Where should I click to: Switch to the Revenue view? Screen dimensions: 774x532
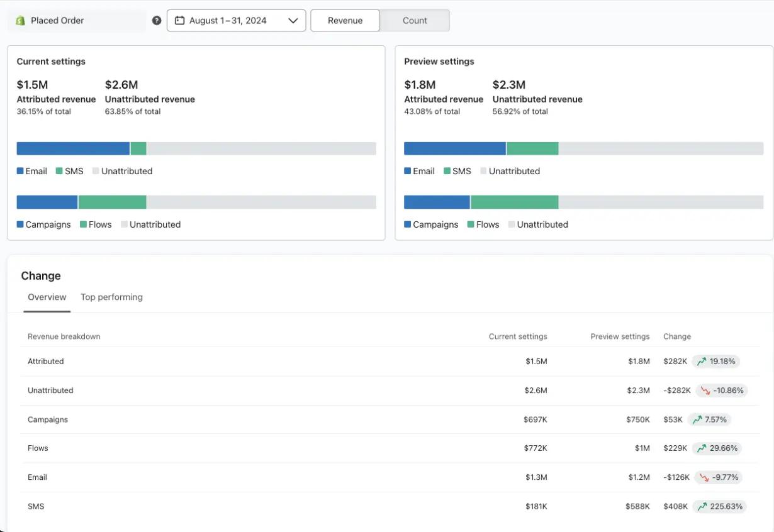(345, 21)
